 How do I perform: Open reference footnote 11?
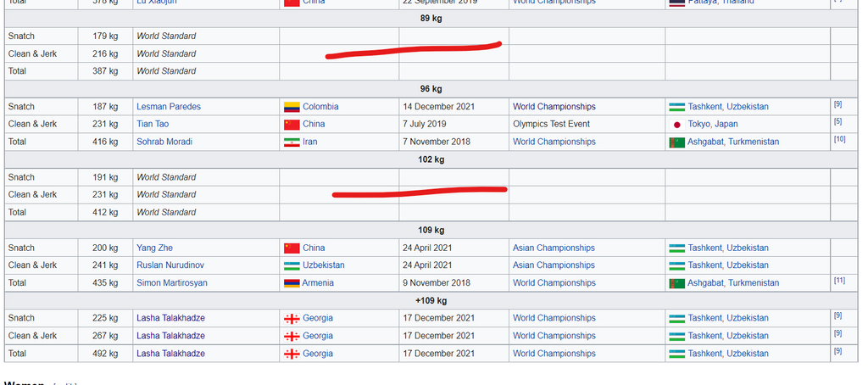839,281
